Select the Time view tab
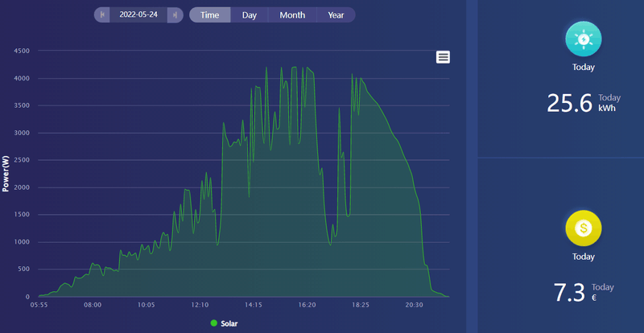644x333 pixels. [x=210, y=15]
